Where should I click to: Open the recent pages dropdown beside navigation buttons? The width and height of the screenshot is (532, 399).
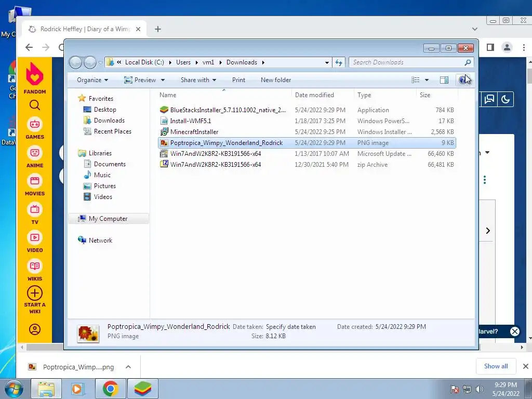100,63
